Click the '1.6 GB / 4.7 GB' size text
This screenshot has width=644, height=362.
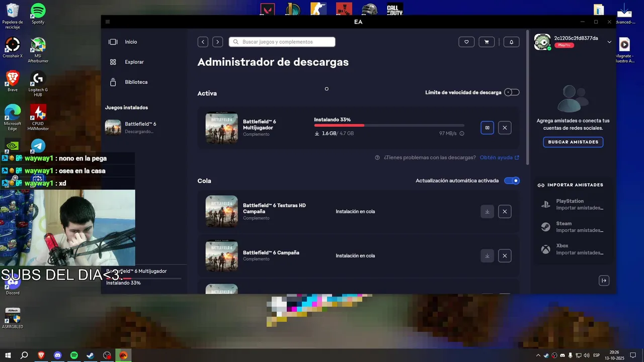pyautogui.click(x=338, y=133)
